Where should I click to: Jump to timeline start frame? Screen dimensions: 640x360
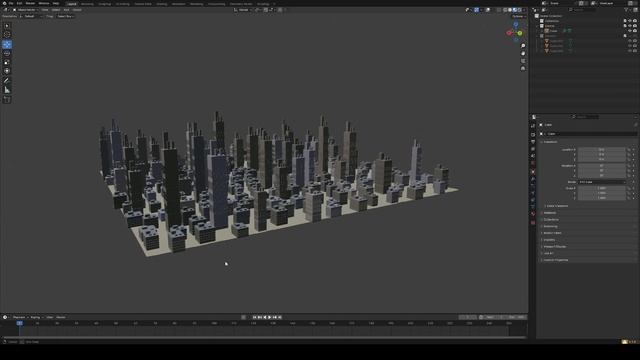(x=254, y=317)
